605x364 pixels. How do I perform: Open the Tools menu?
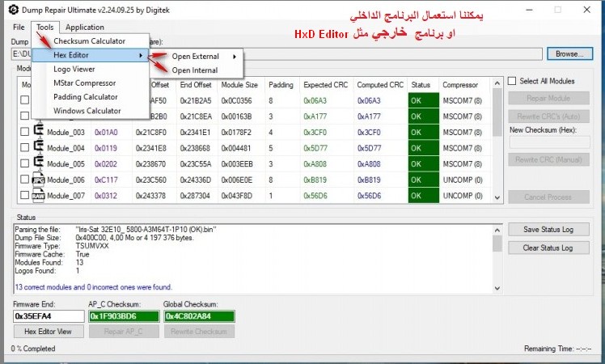[45, 27]
